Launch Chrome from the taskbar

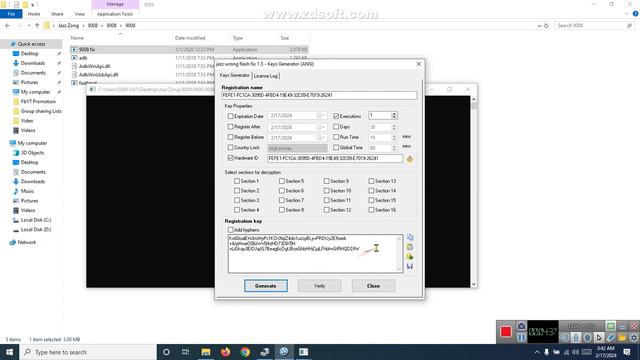tap(245, 352)
